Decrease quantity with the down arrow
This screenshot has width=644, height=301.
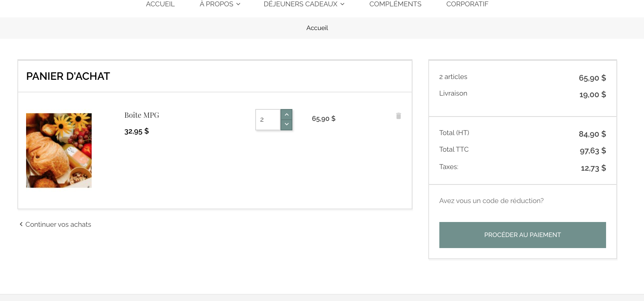[x=286, y=124]
